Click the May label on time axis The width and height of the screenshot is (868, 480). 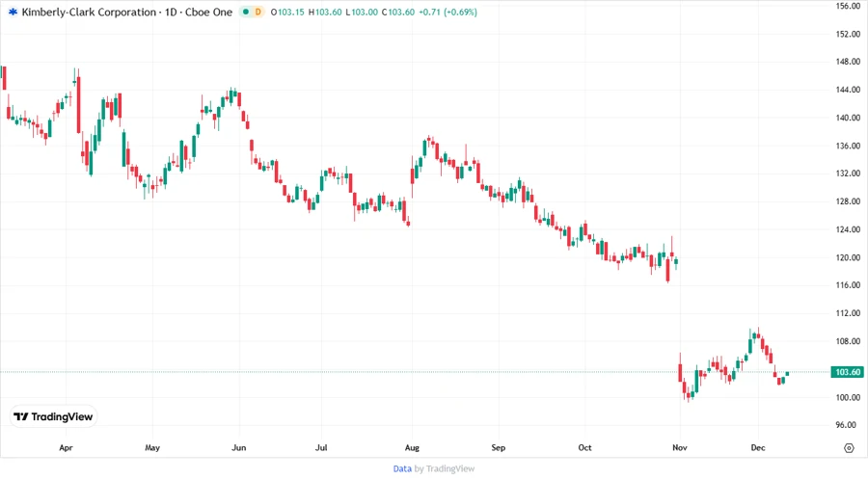point(152,448)
